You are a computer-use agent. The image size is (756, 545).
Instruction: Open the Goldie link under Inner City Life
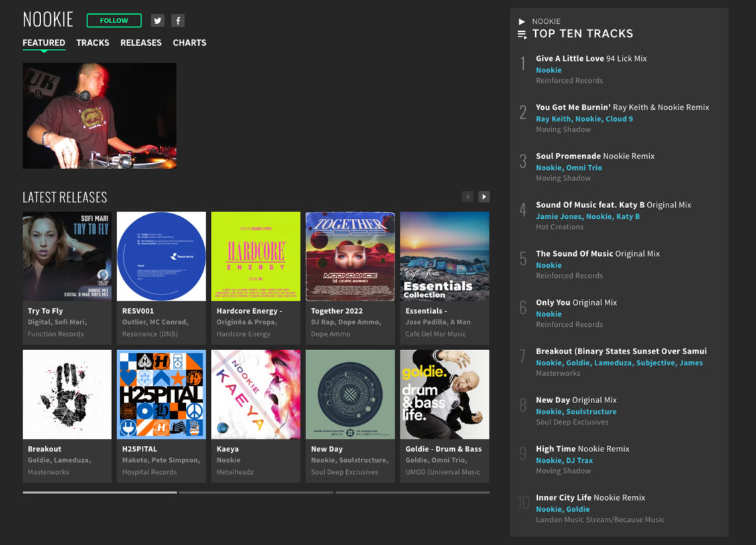[578, 509]
